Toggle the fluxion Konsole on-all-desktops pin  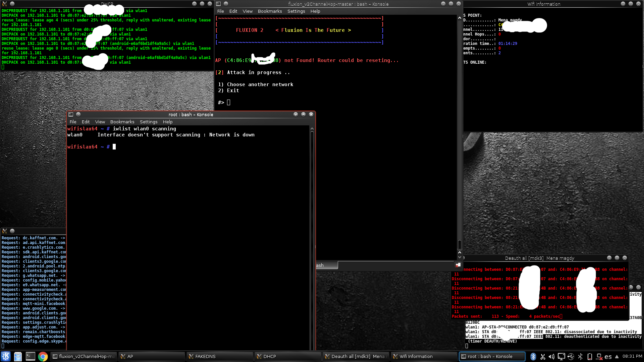(226, 4)
